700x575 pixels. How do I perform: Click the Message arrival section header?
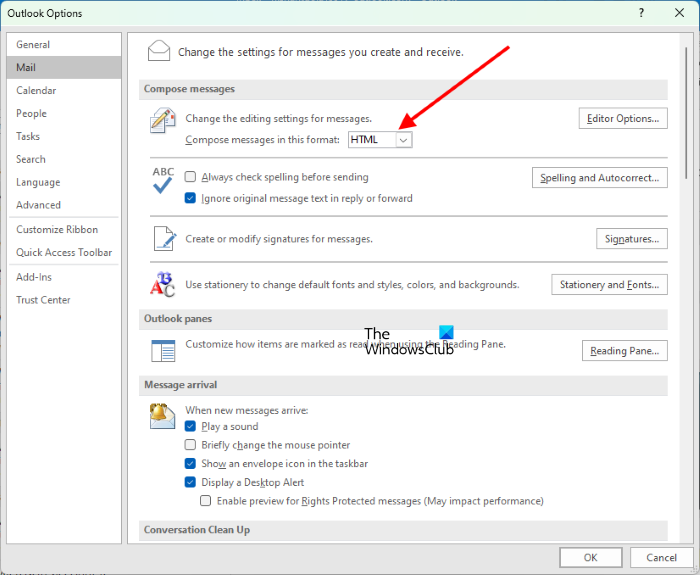point(403,385)
